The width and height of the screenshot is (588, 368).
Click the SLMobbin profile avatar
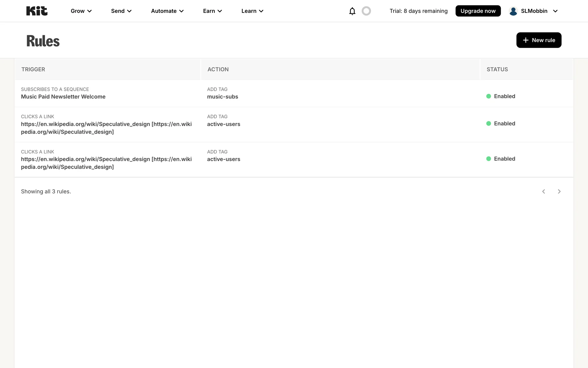(513, 11)
